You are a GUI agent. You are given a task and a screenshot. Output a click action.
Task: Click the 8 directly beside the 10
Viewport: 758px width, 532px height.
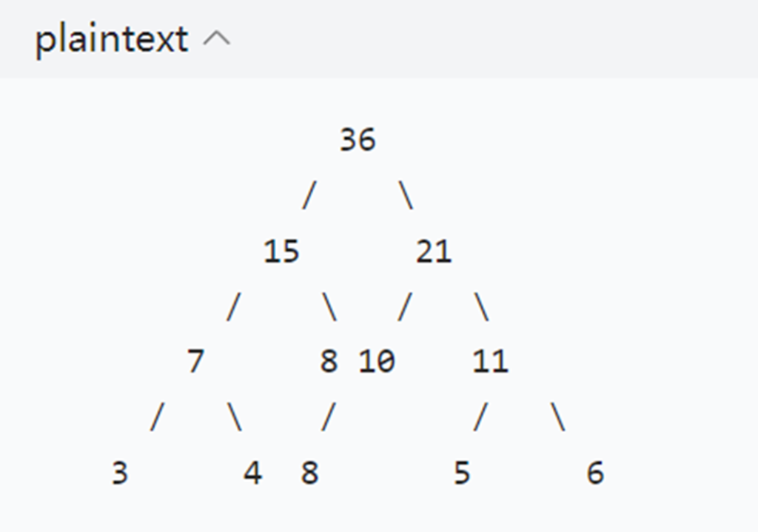coord(329,361)
